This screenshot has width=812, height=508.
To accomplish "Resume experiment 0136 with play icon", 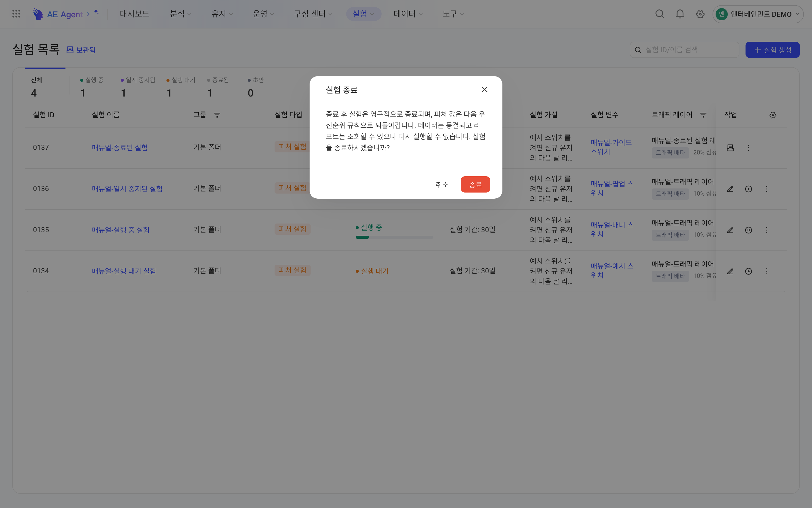I will click(748, 189).
